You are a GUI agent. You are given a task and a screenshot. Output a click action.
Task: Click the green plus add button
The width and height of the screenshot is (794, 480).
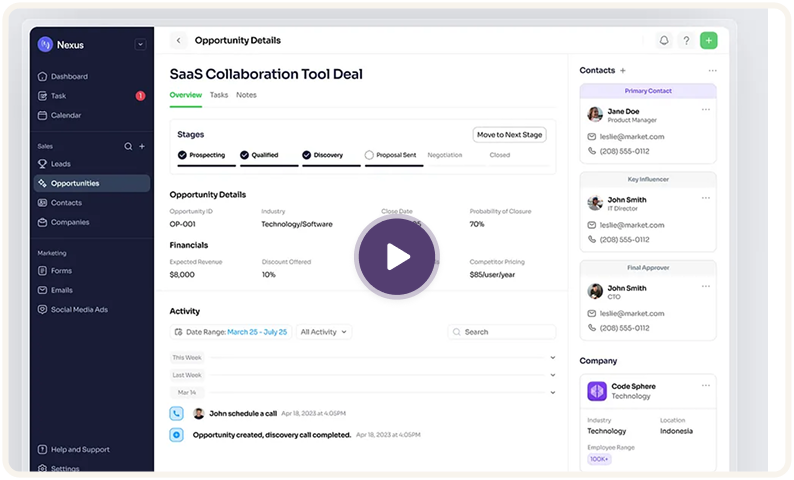[709, 41]
